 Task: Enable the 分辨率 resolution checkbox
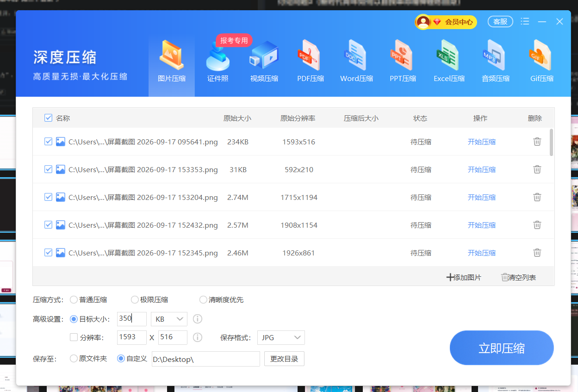pos(74,337)
